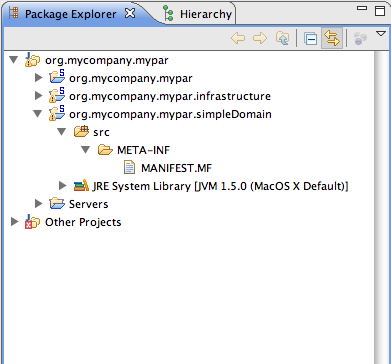Screen dimensions: 391x364
Task: Click the Collapse All toolbar icon
Action: click(x=310, y=39)
